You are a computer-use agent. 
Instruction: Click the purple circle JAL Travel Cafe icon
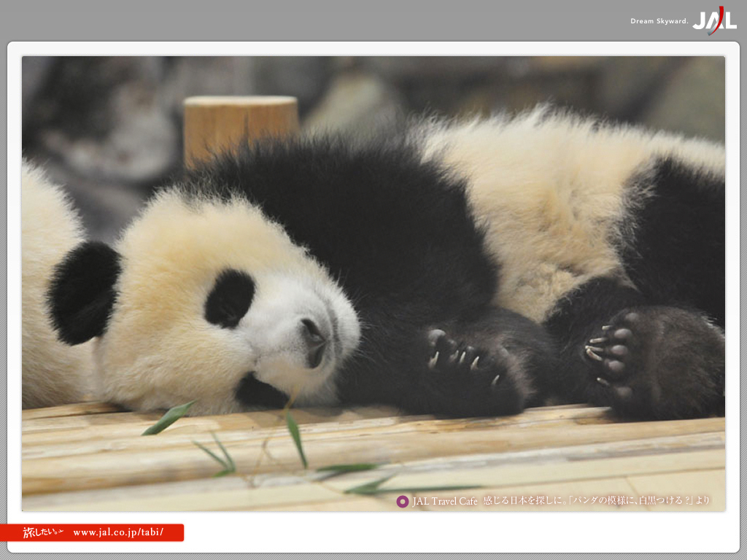pyautogui.click(x=402, y=501)
